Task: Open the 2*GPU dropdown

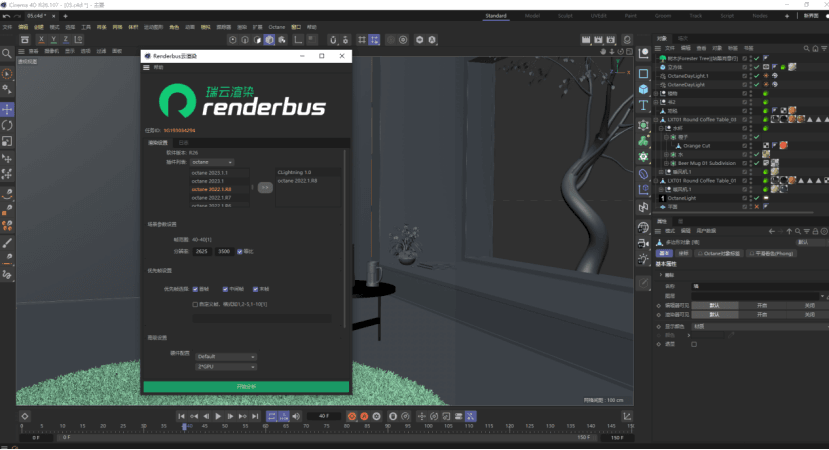Action: 226,367
